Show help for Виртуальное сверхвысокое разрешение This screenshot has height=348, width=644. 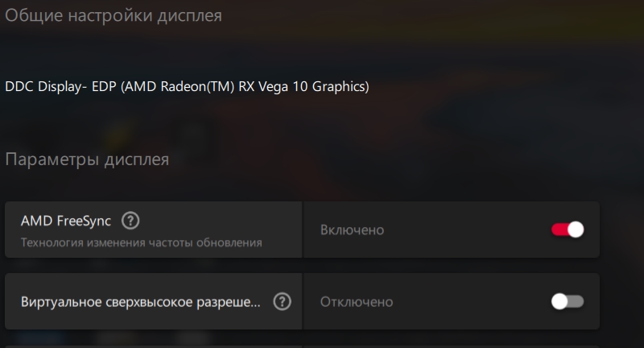(282, 301)
